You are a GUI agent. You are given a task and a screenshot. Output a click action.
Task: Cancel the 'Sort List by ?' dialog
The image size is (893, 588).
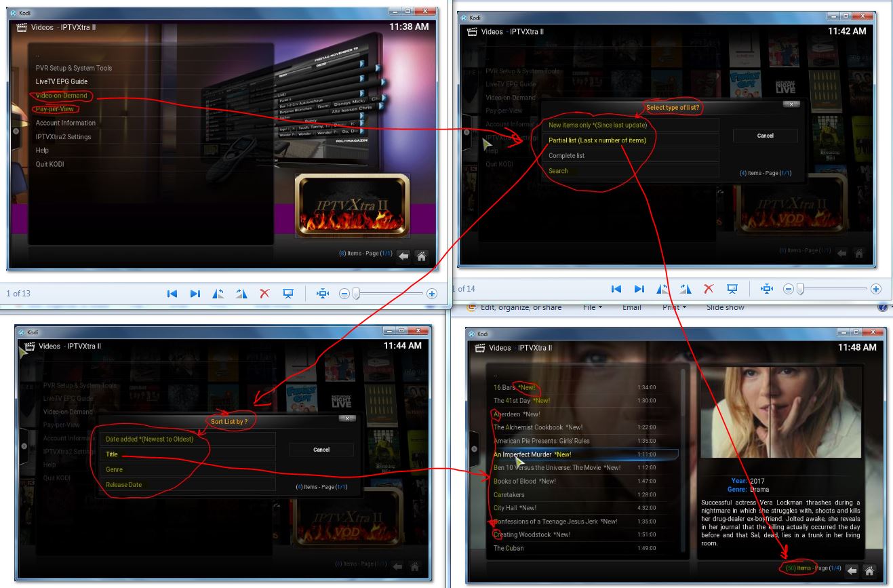321,450
